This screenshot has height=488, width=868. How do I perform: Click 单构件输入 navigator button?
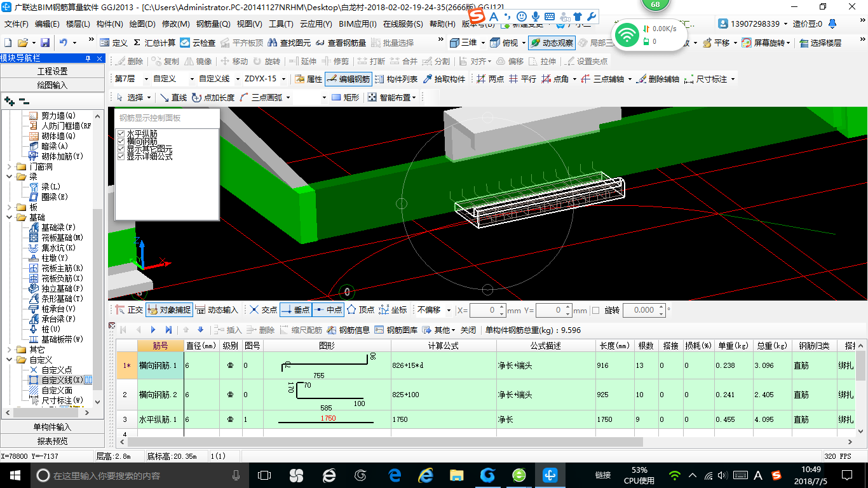click(52, 427)
